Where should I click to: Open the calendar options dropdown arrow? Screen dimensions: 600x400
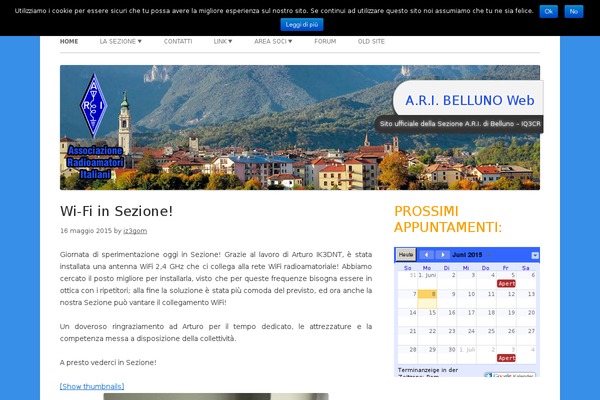click(535, 255)
